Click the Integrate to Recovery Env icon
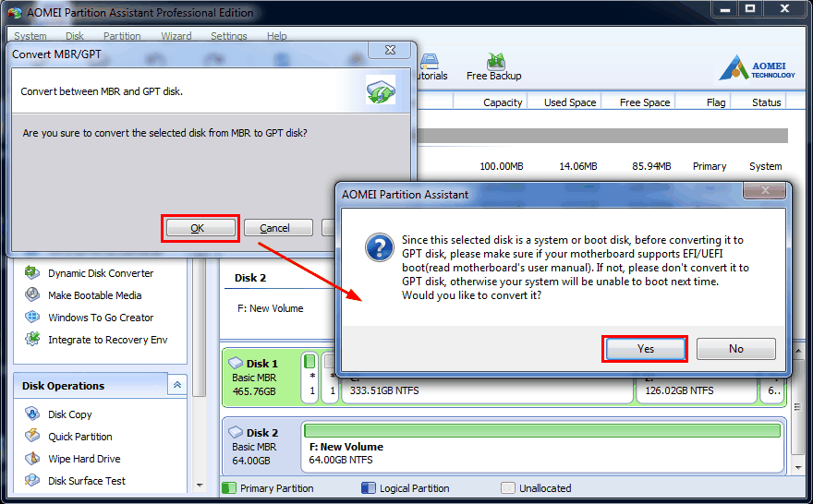This screenshot has height=504, width=813. pyautogui.click(x=32, y=340)
